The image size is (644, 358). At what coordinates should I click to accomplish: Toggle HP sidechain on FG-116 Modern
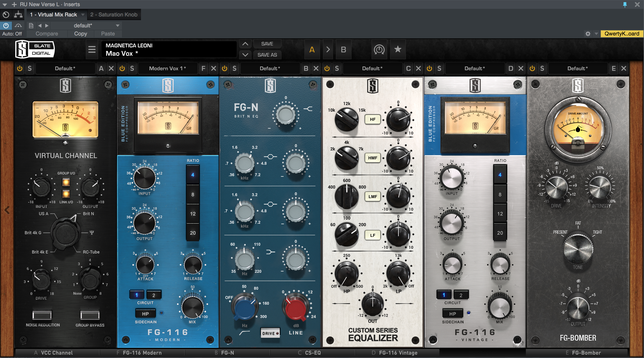click(x=146, y=313)
